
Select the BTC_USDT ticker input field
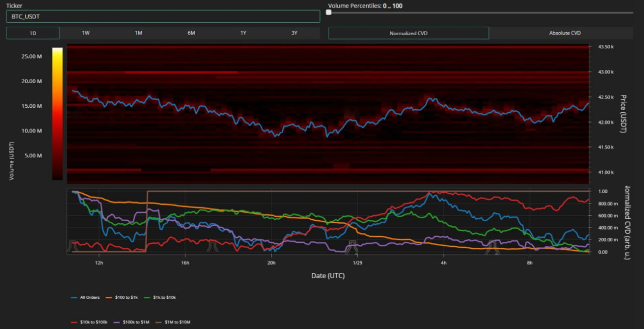(x=163, y=16)
